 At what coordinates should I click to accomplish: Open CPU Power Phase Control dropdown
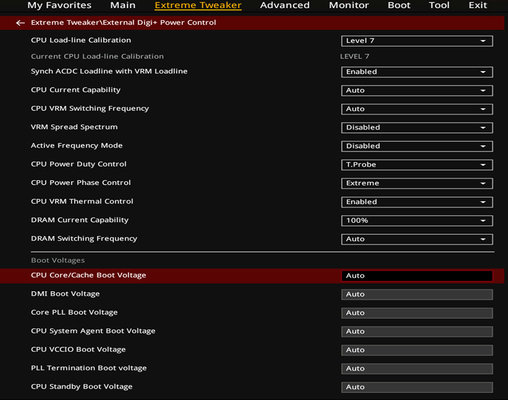417,183
